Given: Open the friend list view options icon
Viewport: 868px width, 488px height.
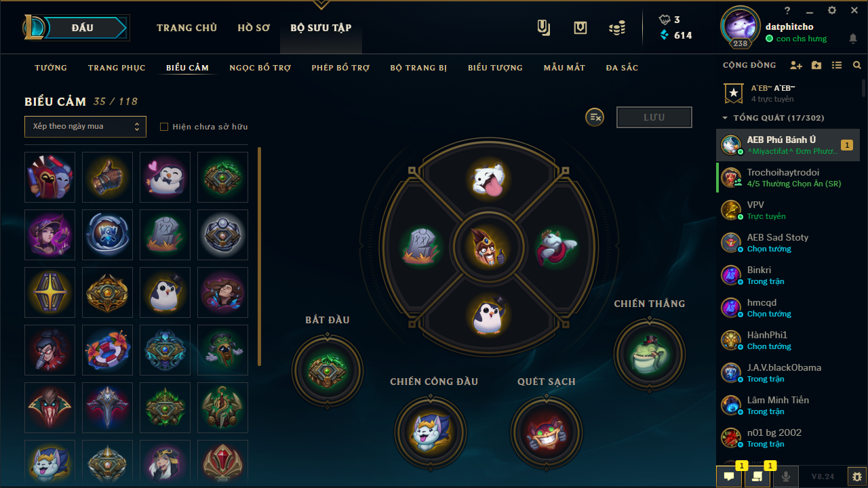Looking at the screenshot, I should pyautogui.click(x=837, y=66).
